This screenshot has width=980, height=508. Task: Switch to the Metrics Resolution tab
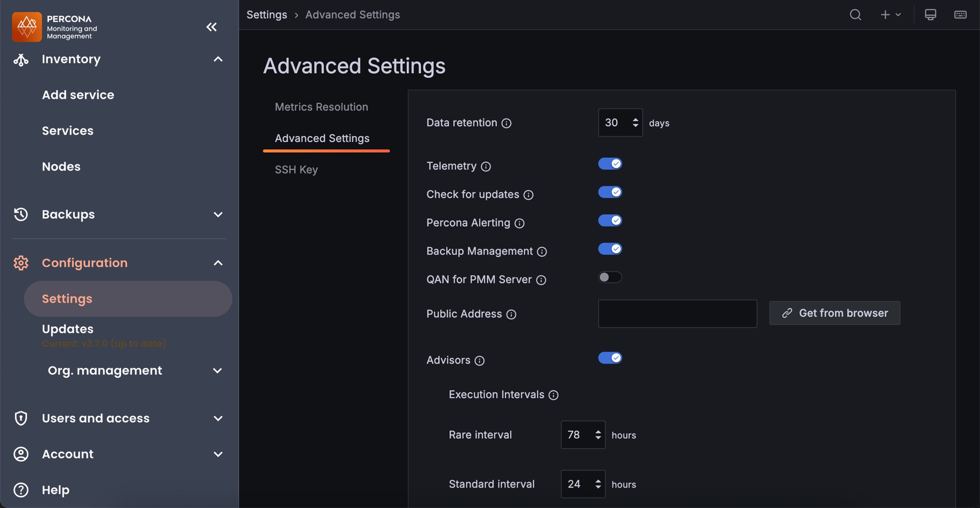click(321, 107)
